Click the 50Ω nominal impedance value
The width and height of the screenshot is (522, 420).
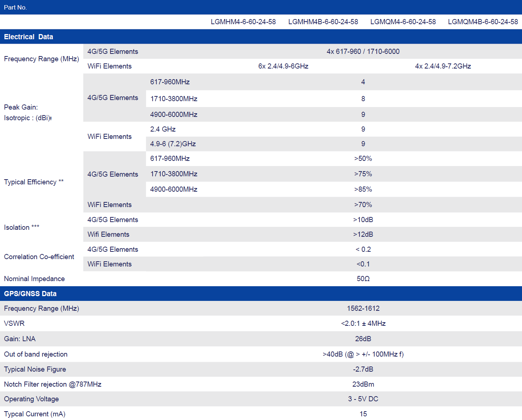363,279
